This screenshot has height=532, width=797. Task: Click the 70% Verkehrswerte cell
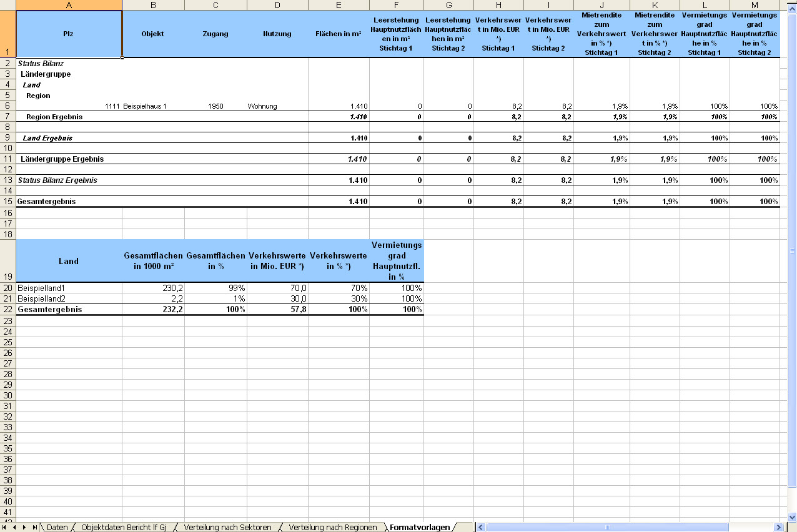[339, 288]
